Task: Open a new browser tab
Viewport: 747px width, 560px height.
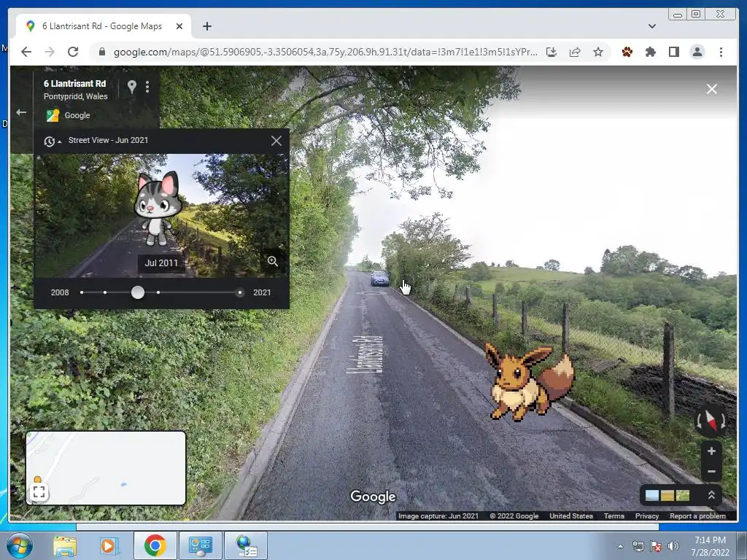Action: pos(206,26)
